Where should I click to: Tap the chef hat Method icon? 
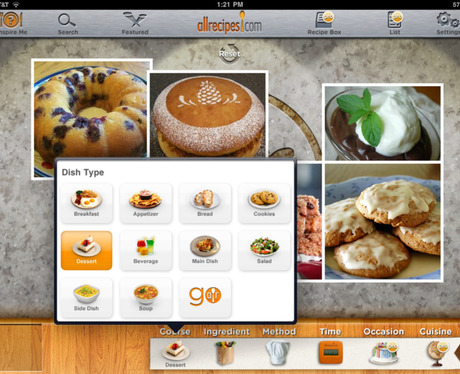tap(278, 353)
